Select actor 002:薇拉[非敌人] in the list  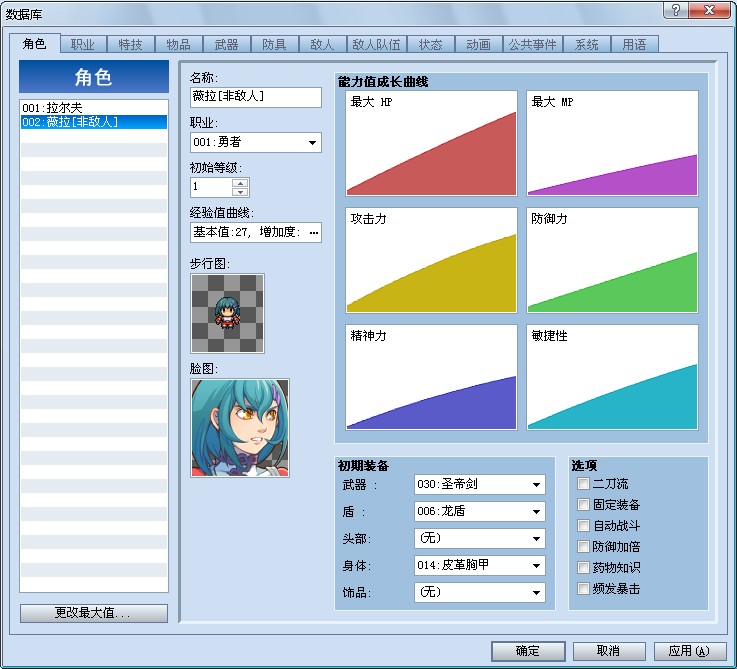pos(94,122)
